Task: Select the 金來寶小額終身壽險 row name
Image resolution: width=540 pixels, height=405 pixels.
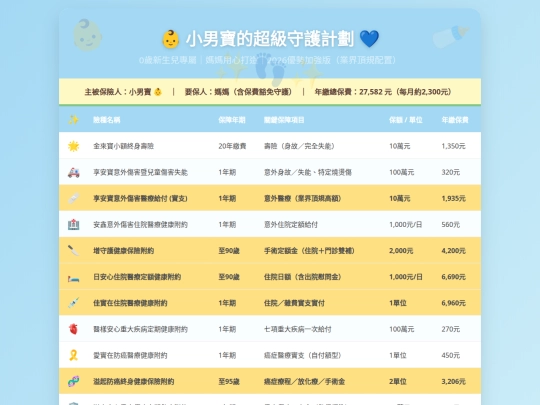Action: coord(124,146)
